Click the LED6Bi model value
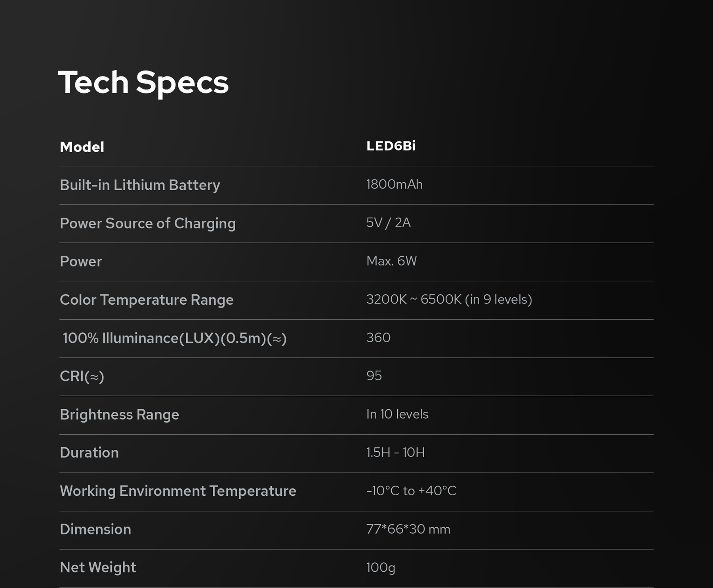 pyautogui.click(x=391, y=146)
